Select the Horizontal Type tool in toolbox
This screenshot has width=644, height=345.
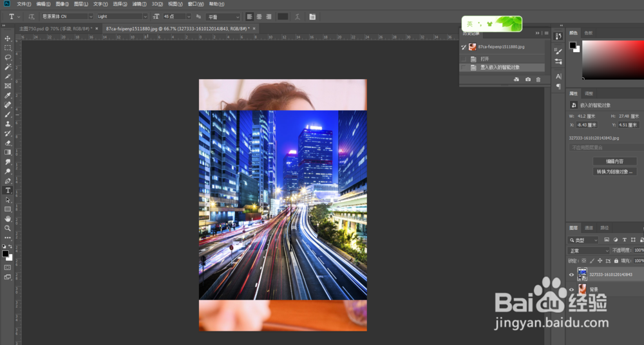[7, 190]
